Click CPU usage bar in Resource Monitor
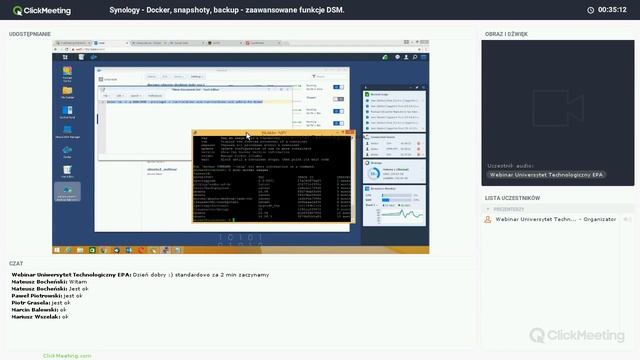Viewport: 640px width, 360px height. pos(396,196)
